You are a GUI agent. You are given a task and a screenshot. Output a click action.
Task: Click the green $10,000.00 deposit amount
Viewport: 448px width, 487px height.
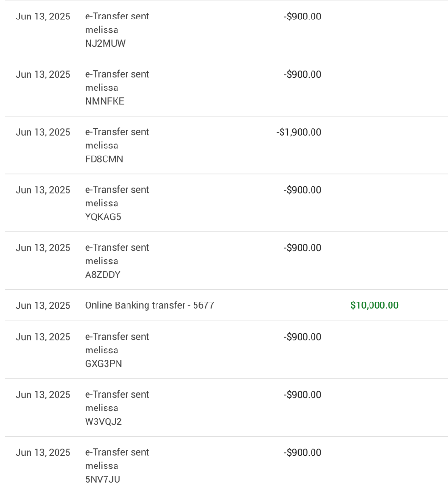374,305
